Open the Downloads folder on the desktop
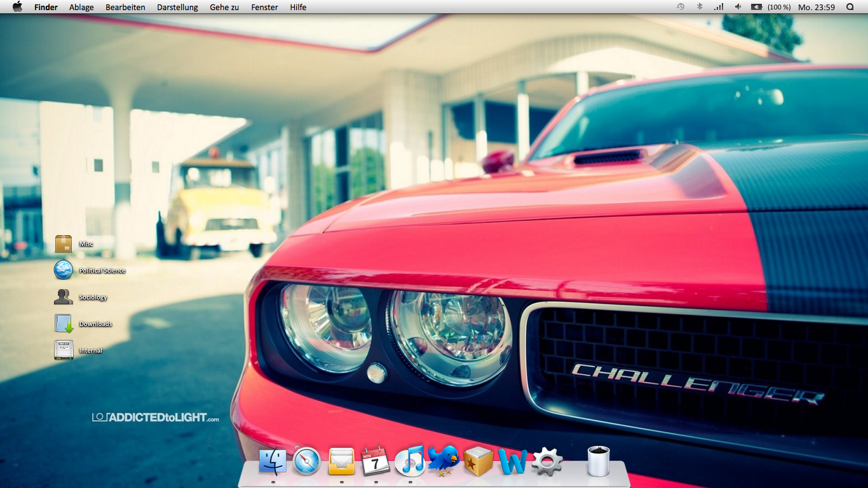 [63, 323]
